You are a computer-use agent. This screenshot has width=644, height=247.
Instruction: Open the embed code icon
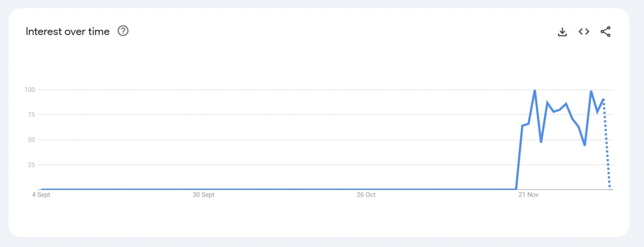point(584,32)
